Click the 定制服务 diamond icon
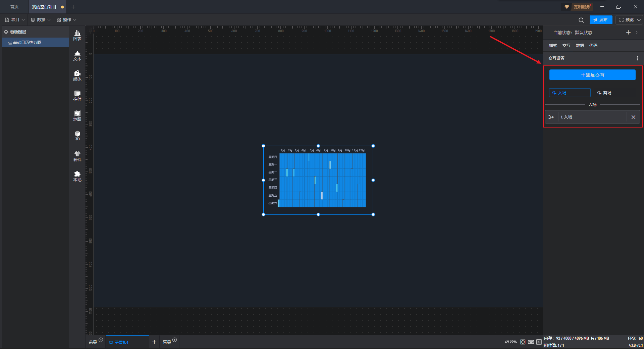 (567, 7)
